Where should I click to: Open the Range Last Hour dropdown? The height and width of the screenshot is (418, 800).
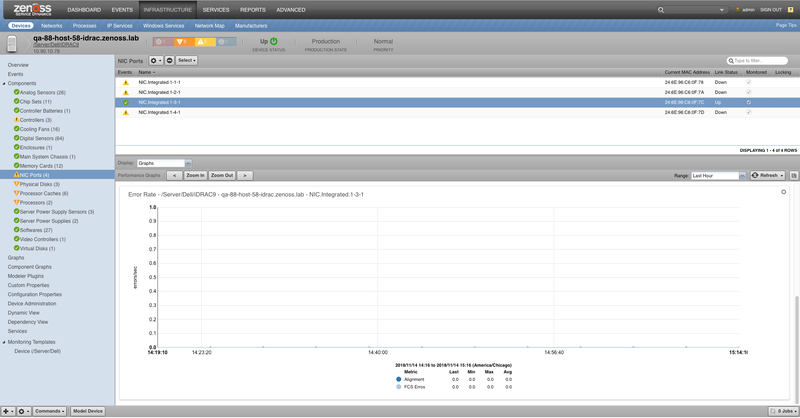pos(718,176)
